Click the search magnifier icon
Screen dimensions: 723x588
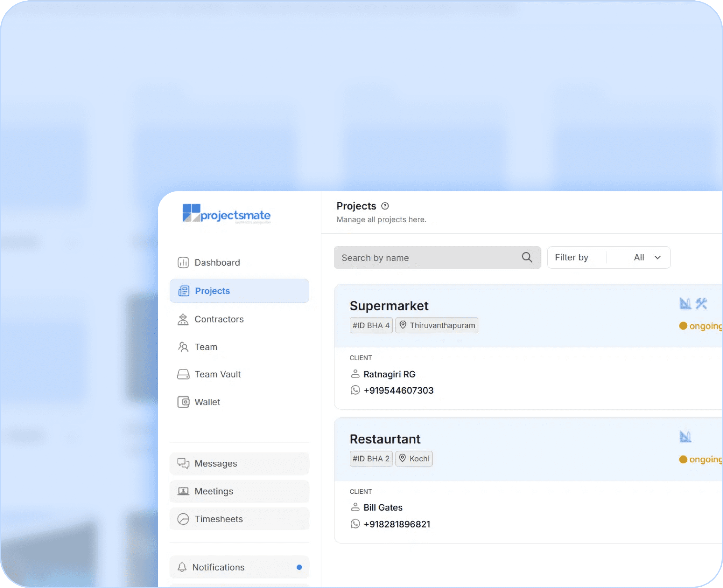click(x=527, y=257)
